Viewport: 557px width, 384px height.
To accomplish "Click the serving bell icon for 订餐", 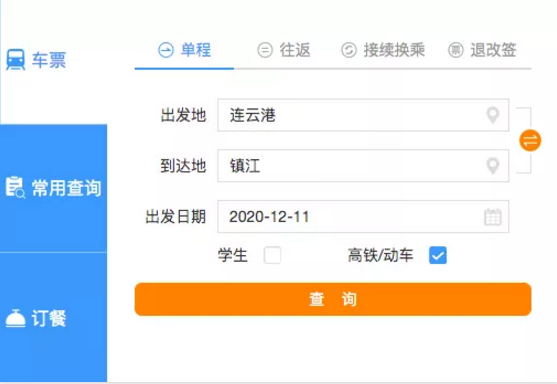I will pos(16,318).
